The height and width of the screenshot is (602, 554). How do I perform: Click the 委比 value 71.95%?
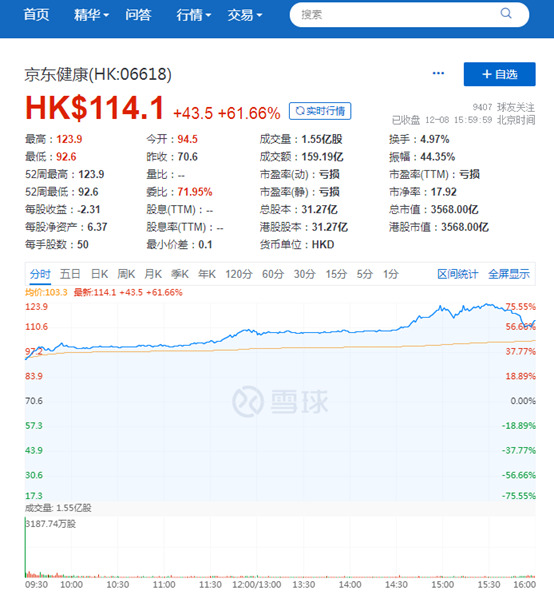click(x=195, y=192)
